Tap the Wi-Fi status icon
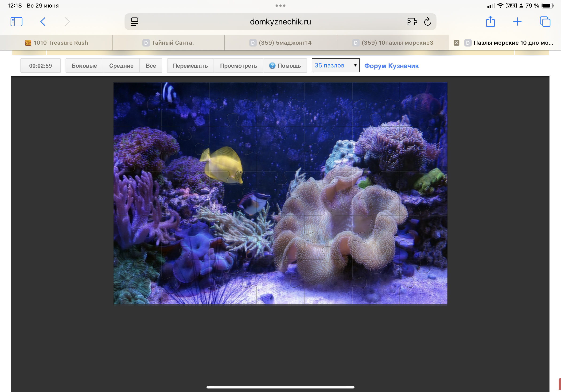Screen dimensions: 561x392 point(500,6)
